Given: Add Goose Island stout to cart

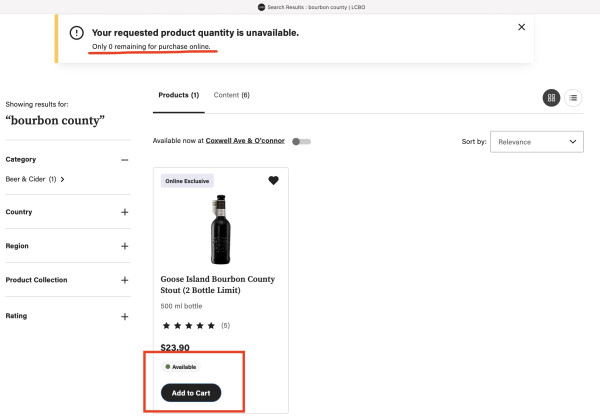Looking at the screenshot, I should (x=191, y=393).
